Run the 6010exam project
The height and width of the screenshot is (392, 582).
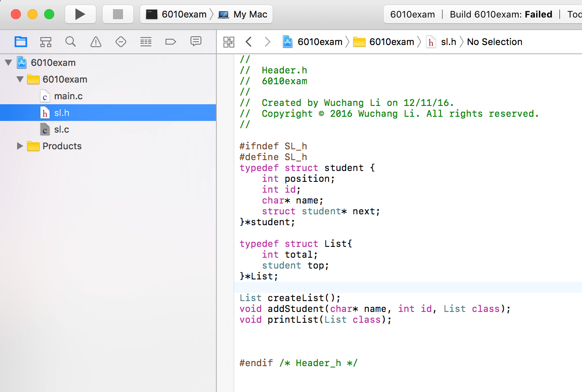tap(80, 14)
